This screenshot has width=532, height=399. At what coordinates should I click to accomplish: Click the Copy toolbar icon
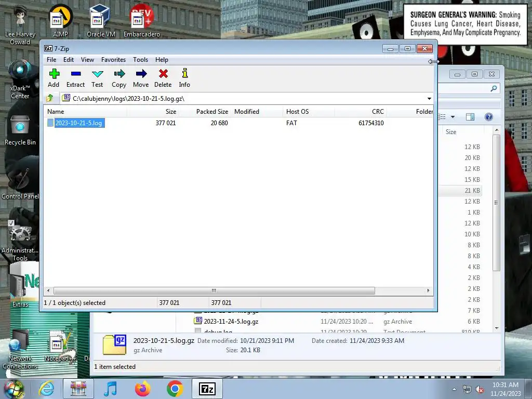pos(119,78)
